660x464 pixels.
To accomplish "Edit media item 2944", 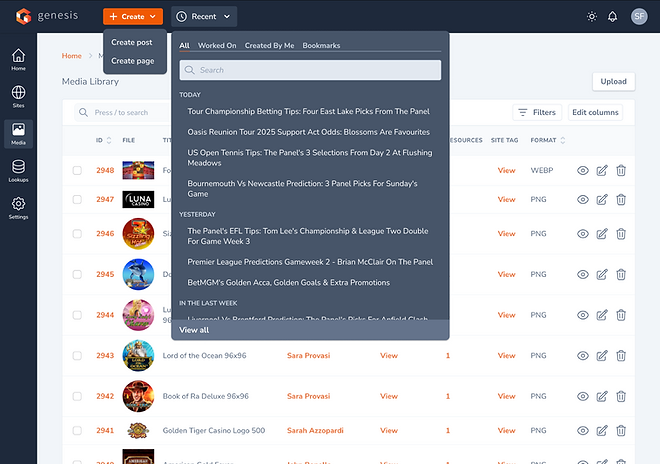I will point(602,315).
